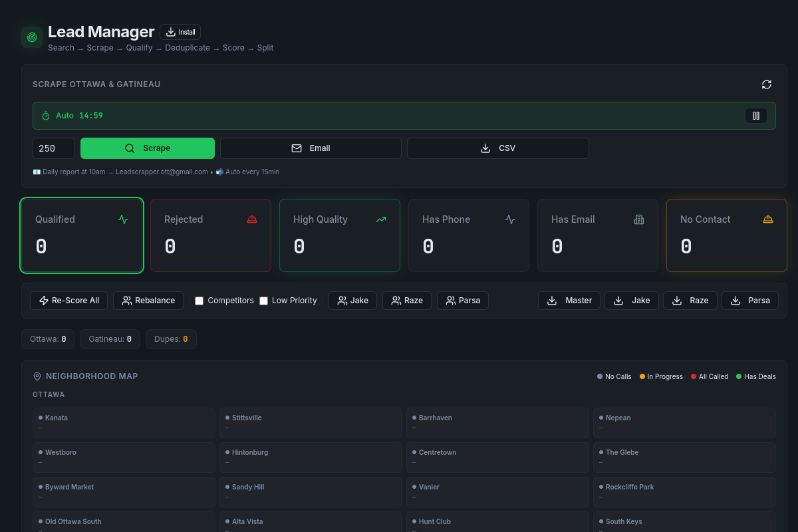This screenshot has height=532, width=798.
Task: Select the Vanier neighborhood tile
Action: click(x=497, y=492)
